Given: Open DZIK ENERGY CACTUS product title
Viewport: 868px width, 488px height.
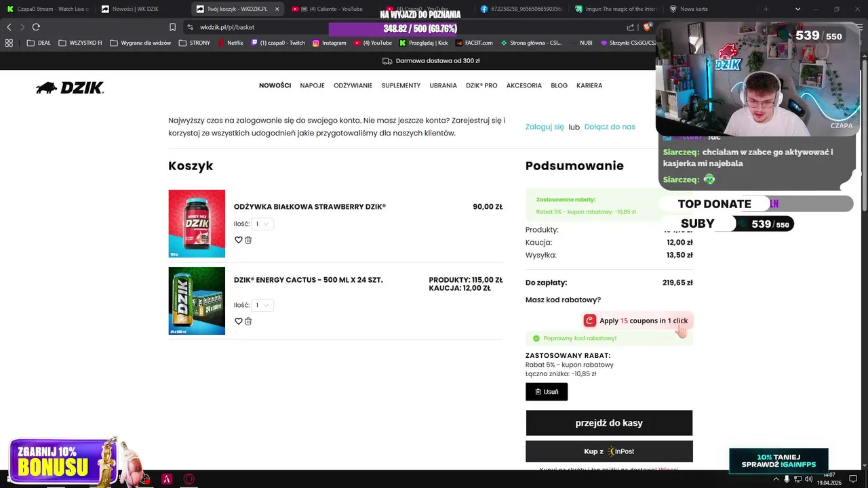Looking at the screenshot, I should [309, 280].
